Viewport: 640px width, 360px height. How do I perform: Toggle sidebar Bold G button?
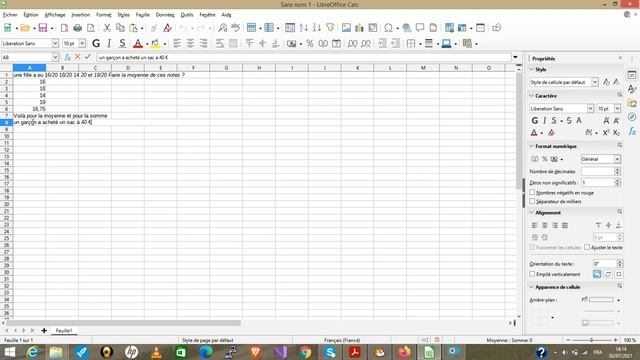point(535,120)
